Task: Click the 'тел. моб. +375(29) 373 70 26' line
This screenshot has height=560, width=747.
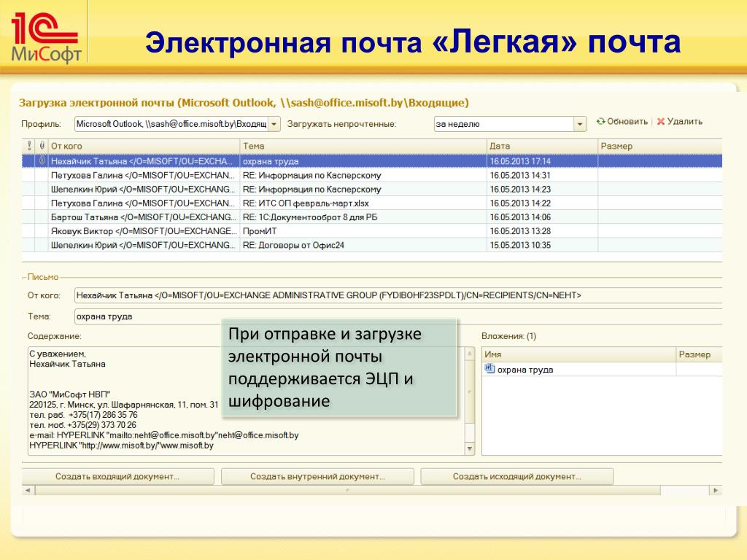Action: (x=83, y=425)
